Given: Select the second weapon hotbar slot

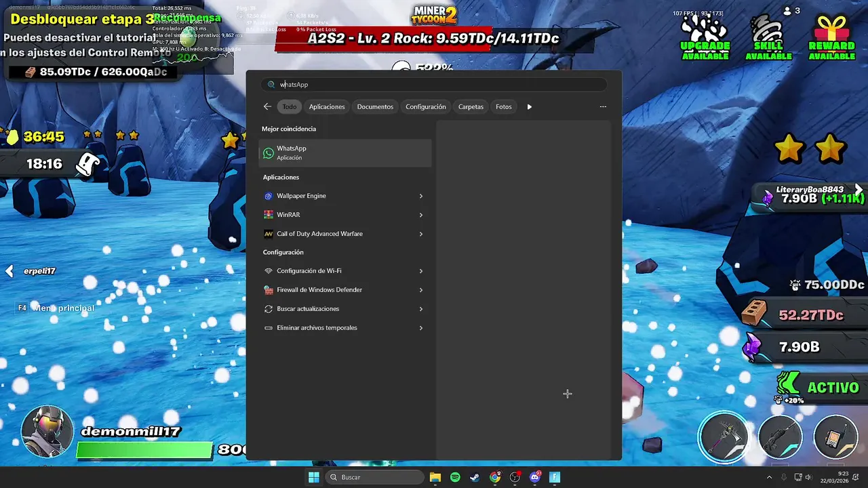Looking at the screenshot, I should pyautogui.click(x=781, y=437).
